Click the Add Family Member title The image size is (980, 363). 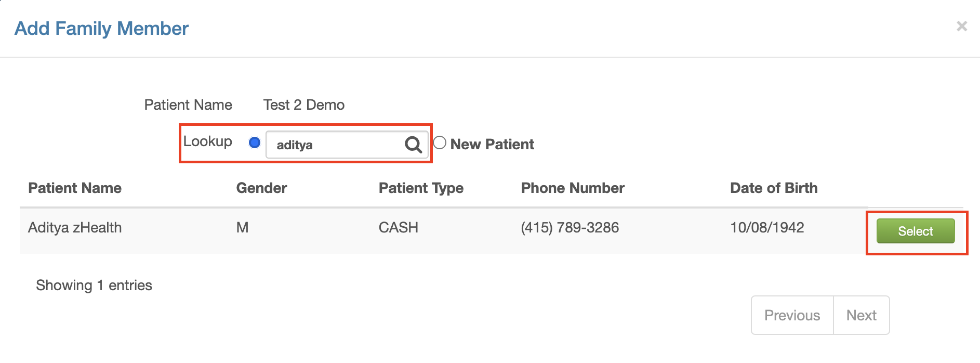101,28
